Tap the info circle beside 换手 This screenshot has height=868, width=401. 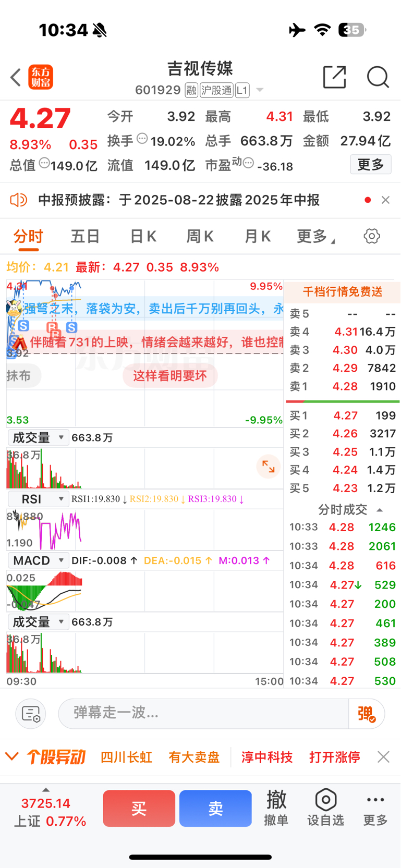pos(142,139)
